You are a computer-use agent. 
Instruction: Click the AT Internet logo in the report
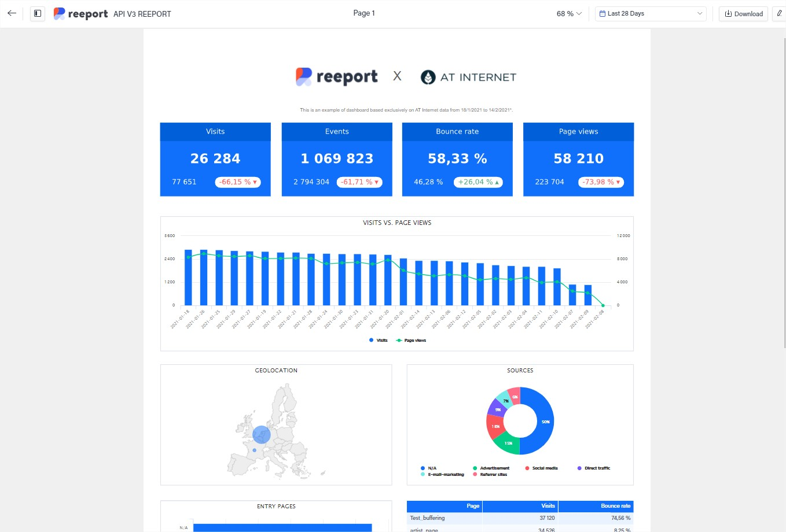pos(468,77)
